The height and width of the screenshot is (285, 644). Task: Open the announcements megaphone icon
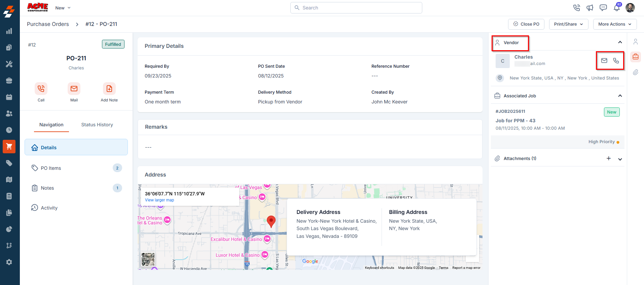pos(590,8)
